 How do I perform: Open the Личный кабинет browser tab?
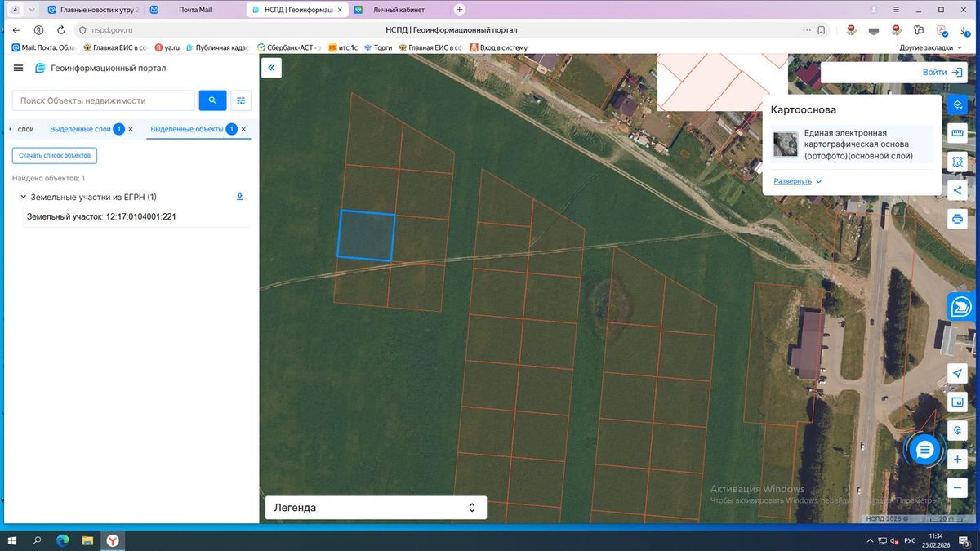click(x=399, y=10)
